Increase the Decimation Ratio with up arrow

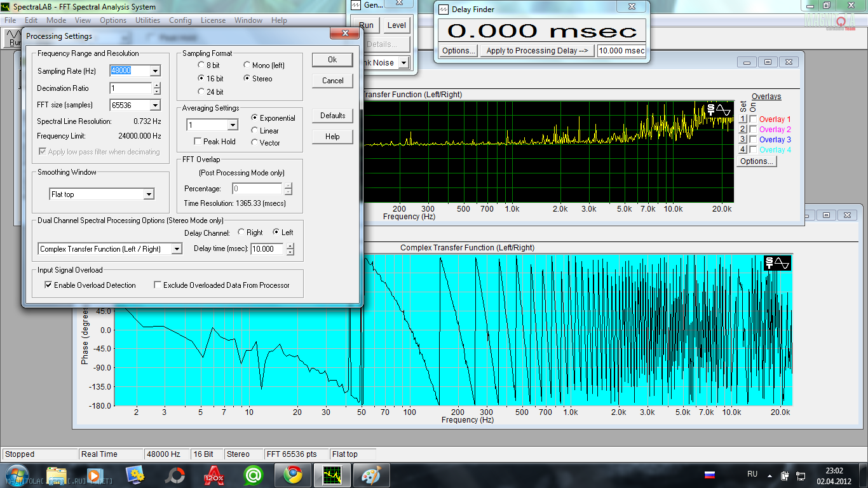tap(157, 85)
